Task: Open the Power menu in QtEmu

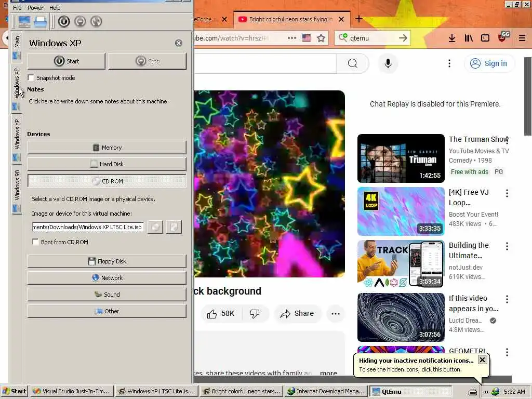Action: [35, 8]
